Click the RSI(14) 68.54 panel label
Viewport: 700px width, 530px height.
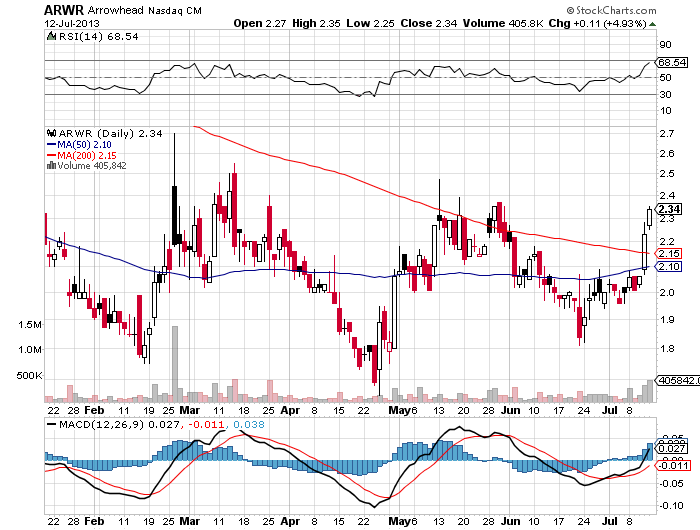click(99, 37)
